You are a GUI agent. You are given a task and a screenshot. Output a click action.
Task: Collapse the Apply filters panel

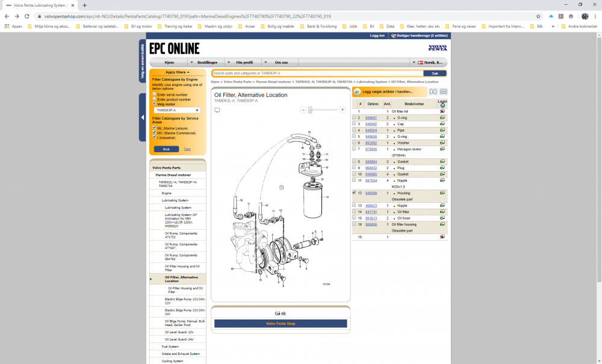[178, 72]
